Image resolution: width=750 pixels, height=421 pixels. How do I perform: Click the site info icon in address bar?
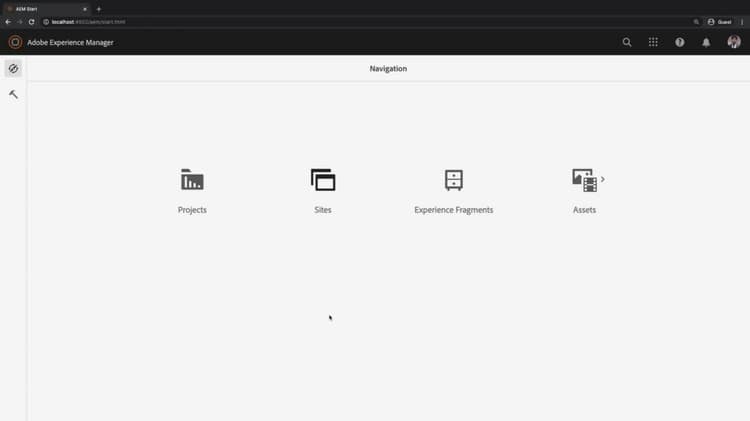tap(46, 22)
